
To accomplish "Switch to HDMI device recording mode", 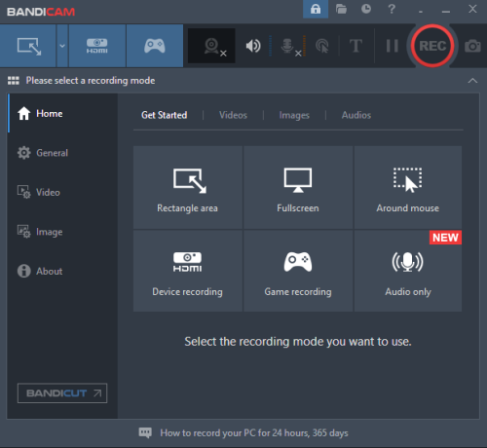I will point(97,46).
